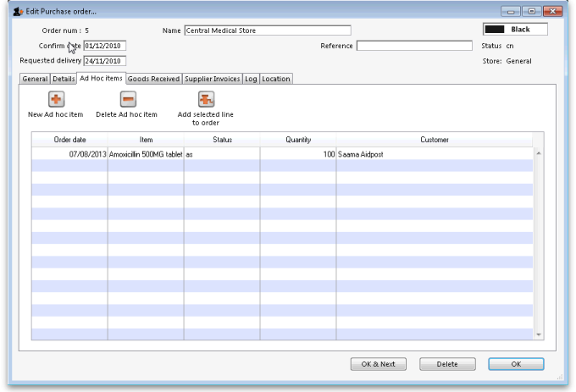Click the Delete button
576x392 pixels.
[447, 364]
